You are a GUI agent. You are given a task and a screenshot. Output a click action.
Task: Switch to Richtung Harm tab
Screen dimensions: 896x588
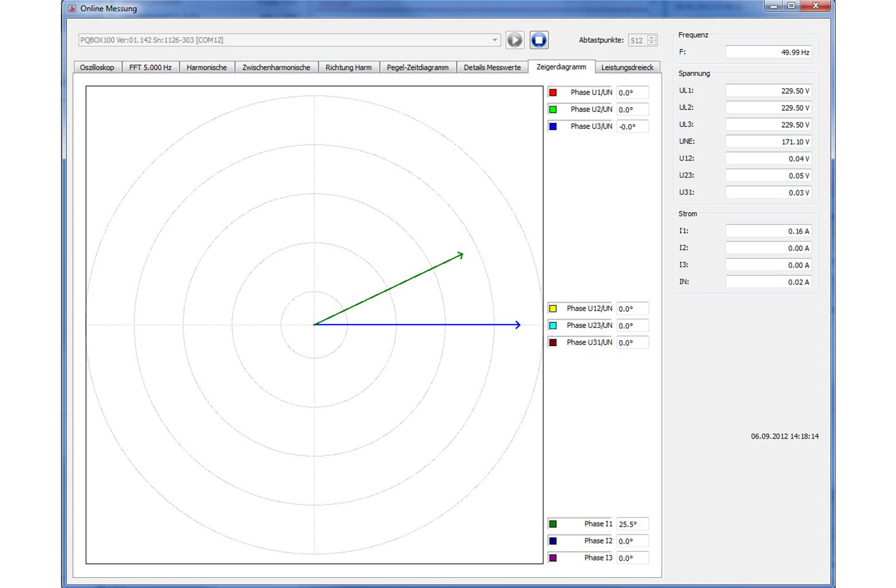tap(349, 67)
